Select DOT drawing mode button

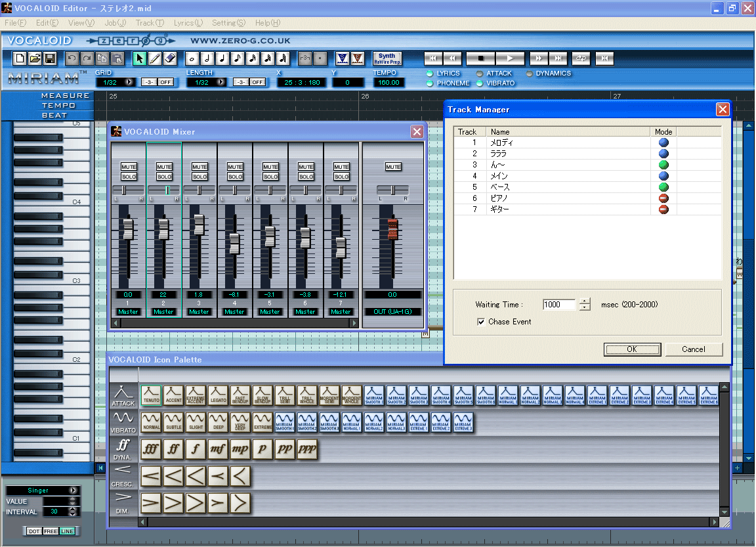(x=34, y=531)
